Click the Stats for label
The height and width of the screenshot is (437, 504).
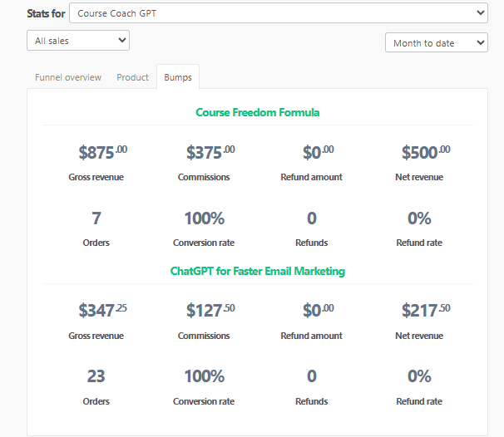(46, 13)
